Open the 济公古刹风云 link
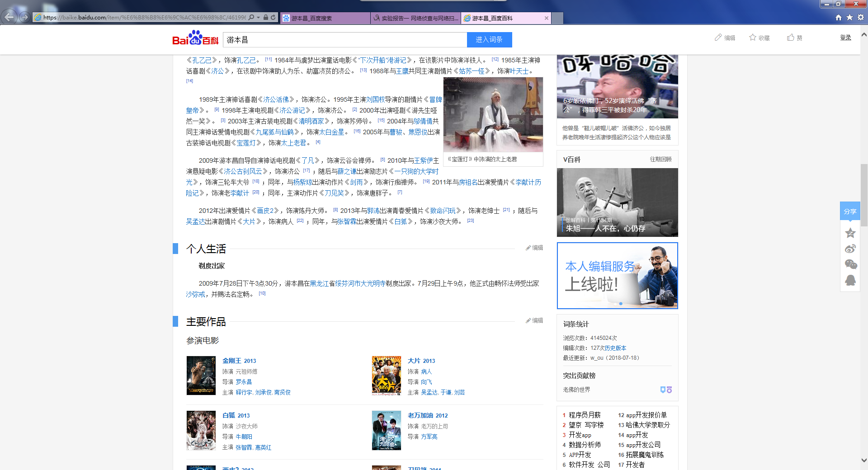Viewport: 868px width, 470px height. click(243, 171)
